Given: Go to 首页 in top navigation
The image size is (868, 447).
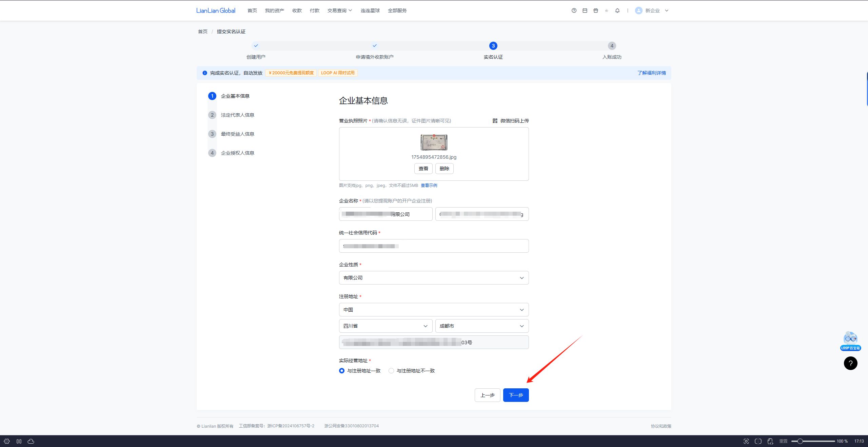Looking at the screenshot, I should pos(252,11).
